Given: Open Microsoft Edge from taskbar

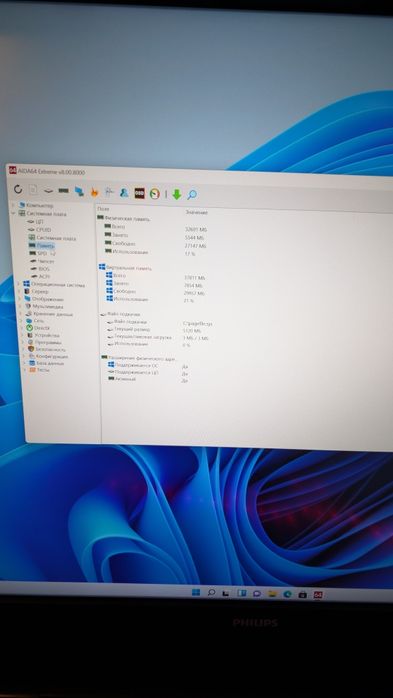Looking at the screenshot, I should click(288, 594).
